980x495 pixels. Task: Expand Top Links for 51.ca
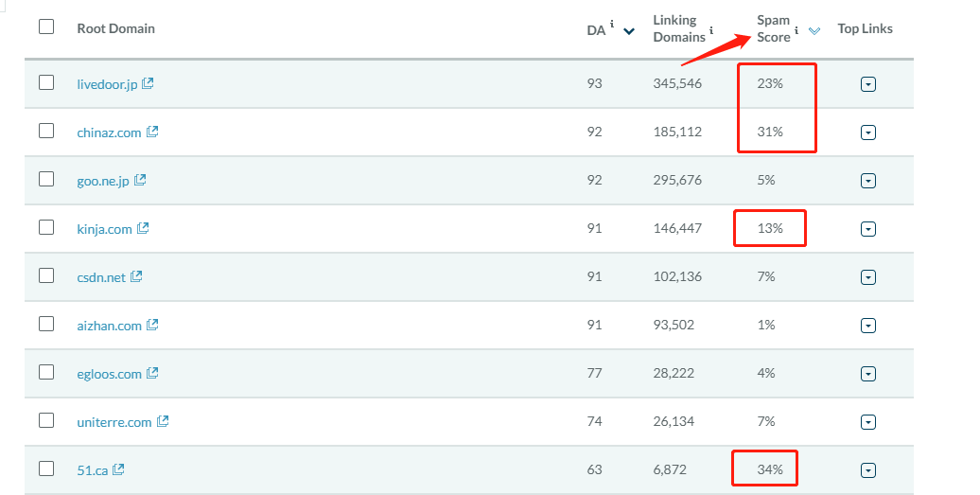pos(868,470)
